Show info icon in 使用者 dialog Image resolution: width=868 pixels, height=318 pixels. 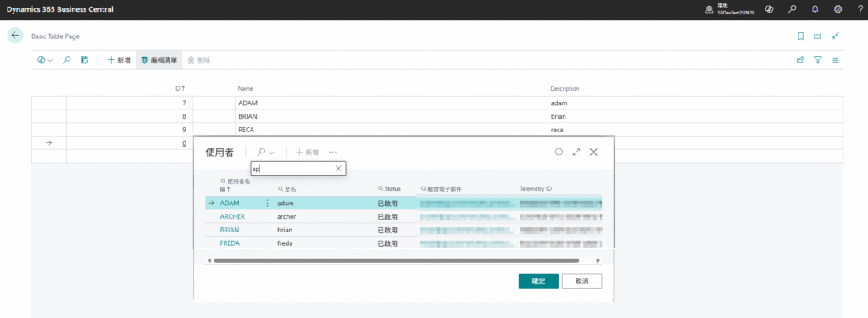pos(559,152)
